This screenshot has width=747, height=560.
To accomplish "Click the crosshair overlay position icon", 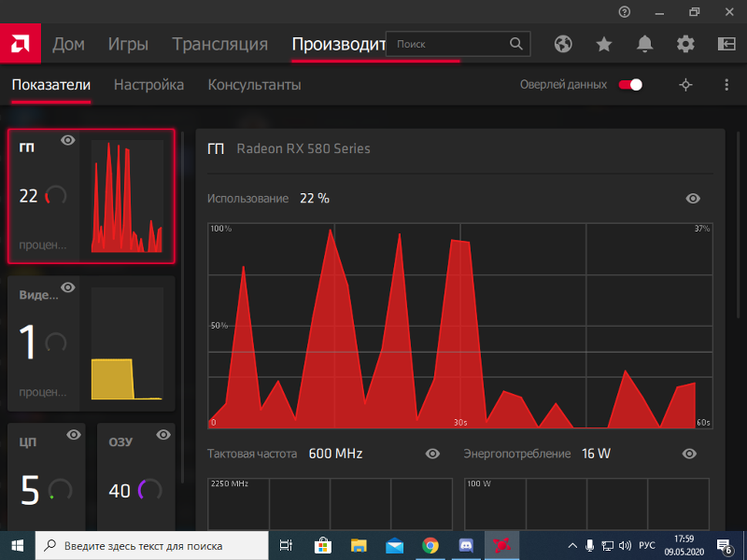I will tap(685, 85).
